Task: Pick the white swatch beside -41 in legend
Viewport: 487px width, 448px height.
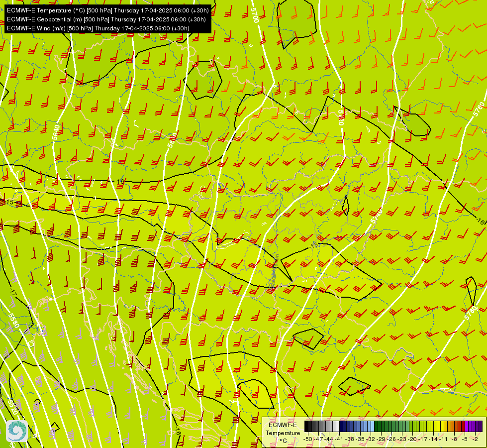Action: 338,426
